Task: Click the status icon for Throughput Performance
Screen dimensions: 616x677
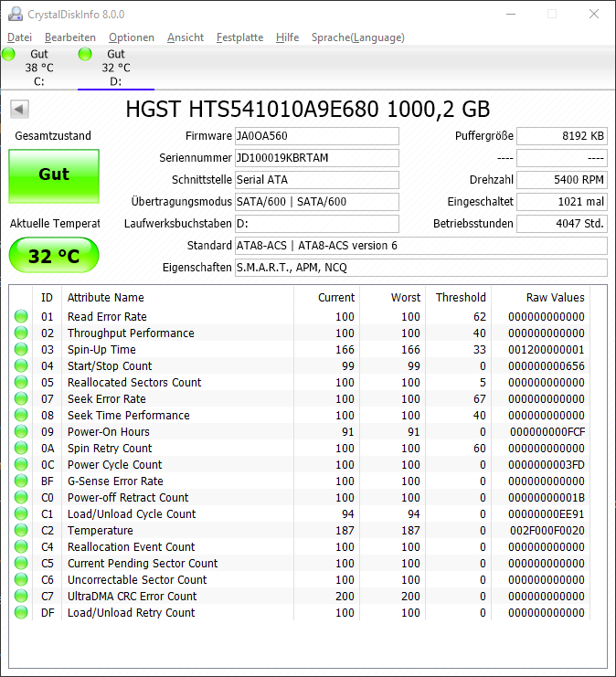Action: tap(21, 333)
